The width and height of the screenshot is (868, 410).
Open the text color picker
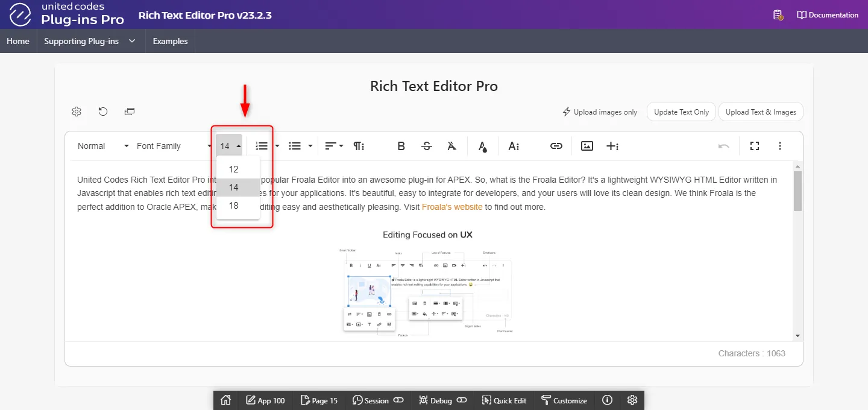[482, 146]
